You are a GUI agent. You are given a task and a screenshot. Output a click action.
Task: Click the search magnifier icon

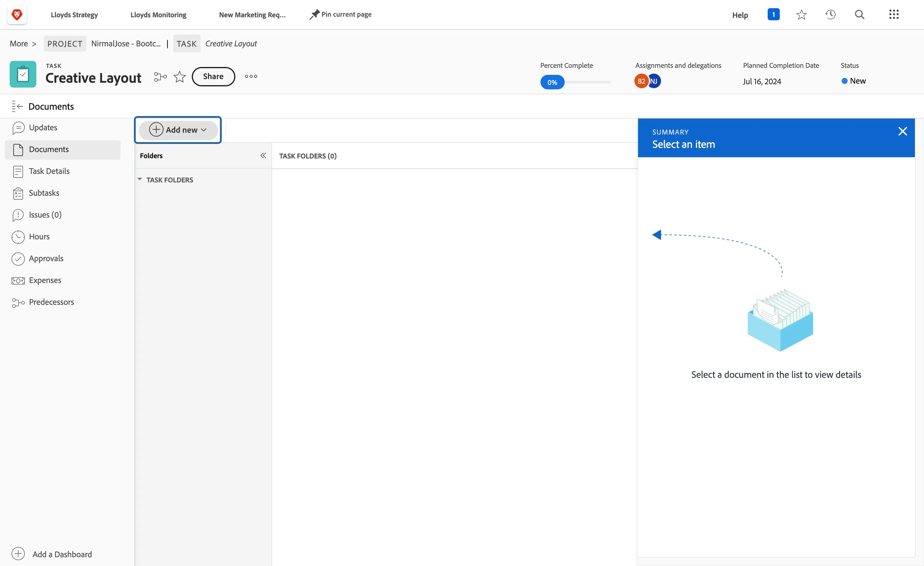coord(859,15)
